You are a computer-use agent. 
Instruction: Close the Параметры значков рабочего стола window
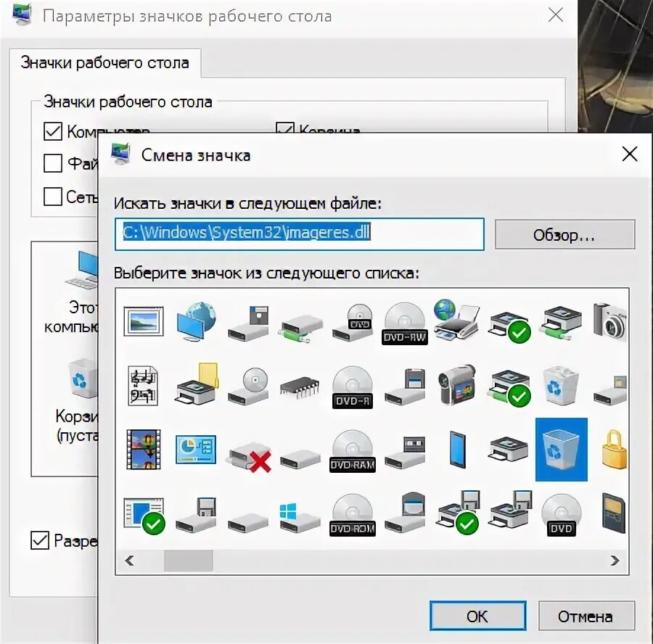pyautogui.click(x=556, y=16)
